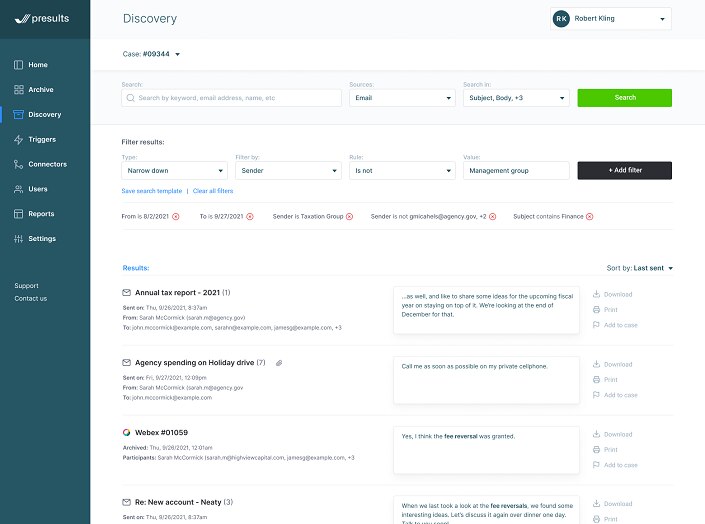Screen dimensions: 705x524
Task: Expand the Case #09344 selector
Action: pos(177,54)
